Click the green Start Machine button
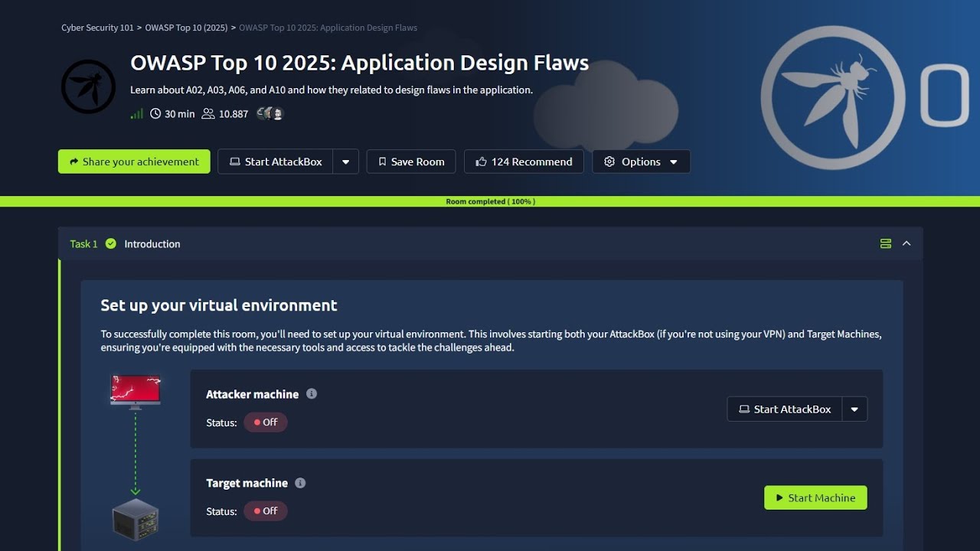 coord(815,497)
